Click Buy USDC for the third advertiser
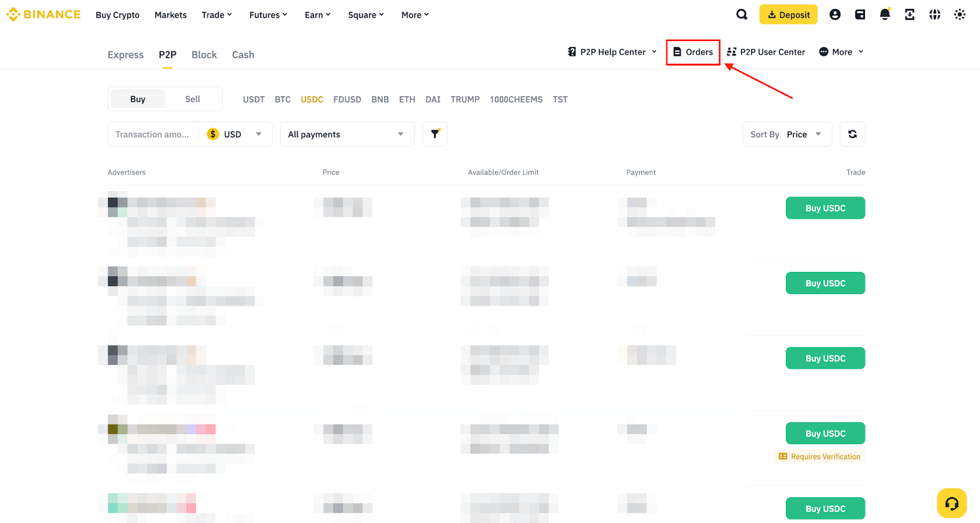 [x=825, y=358]
